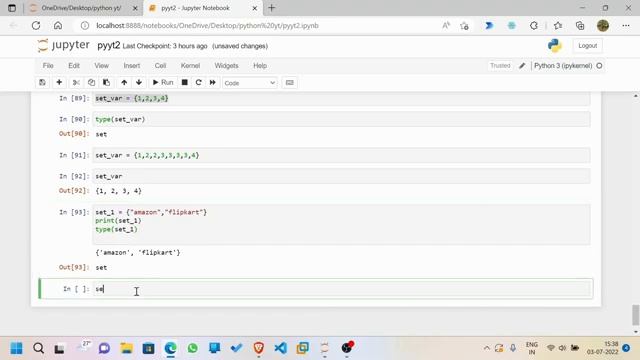The height and width of the screenshot is (360, 640).
Task: Open the browser extensions puzzle icon
Action: [534, 25]
